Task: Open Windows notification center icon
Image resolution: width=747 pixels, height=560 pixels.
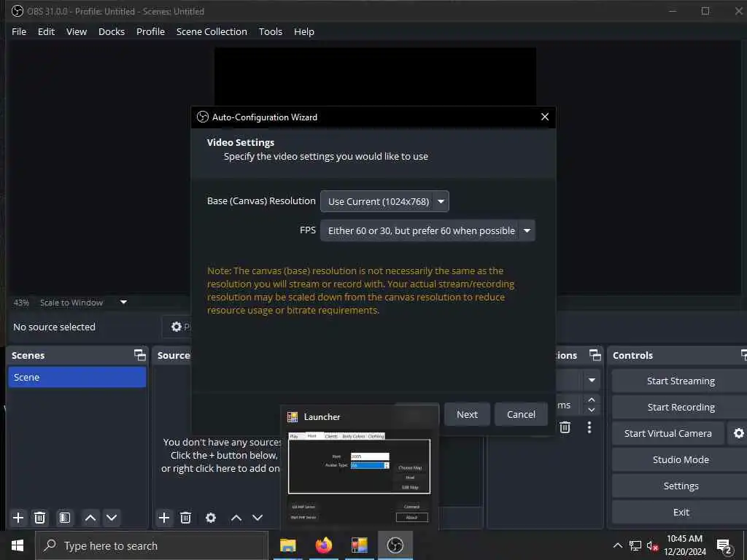Action: point(724,546)
